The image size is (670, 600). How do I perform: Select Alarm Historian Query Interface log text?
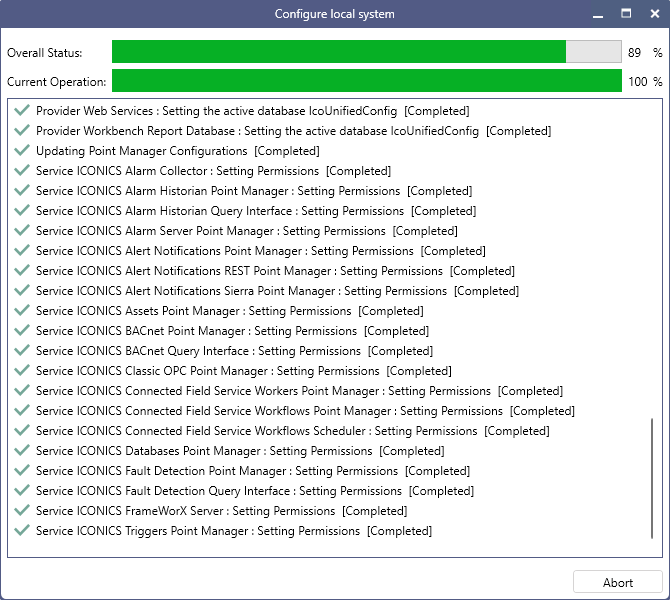[256, 211]
